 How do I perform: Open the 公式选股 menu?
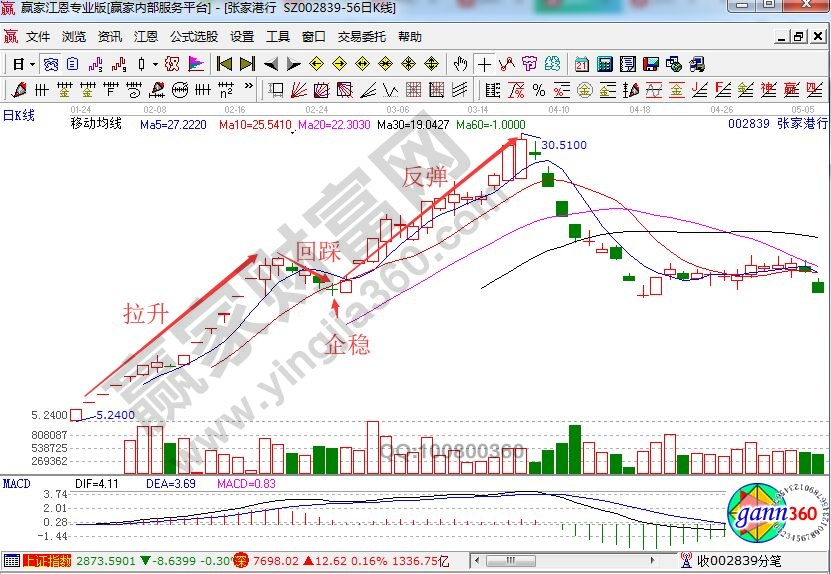(193, 37)
